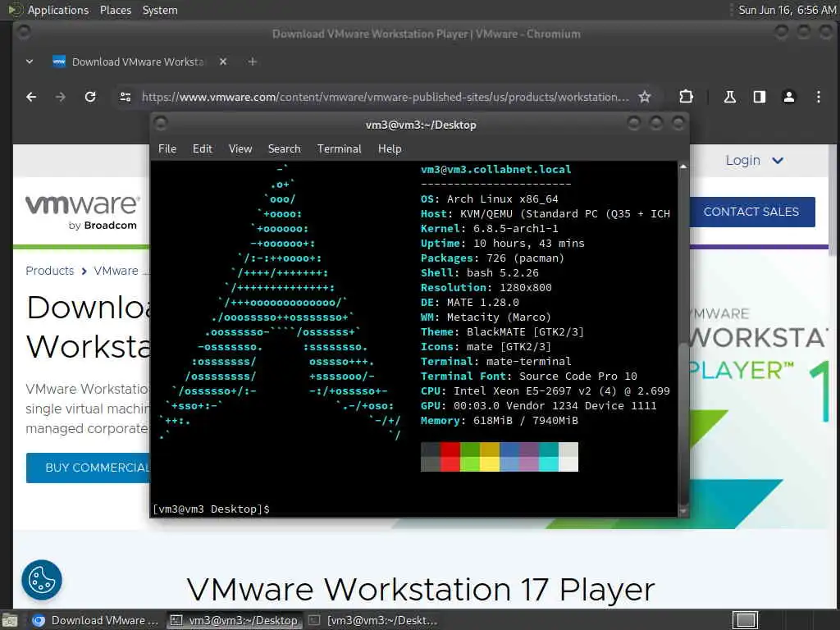Screen dimensions: 840x630
Task: Open the terminal File menu
Action: (x=167, y=149)
